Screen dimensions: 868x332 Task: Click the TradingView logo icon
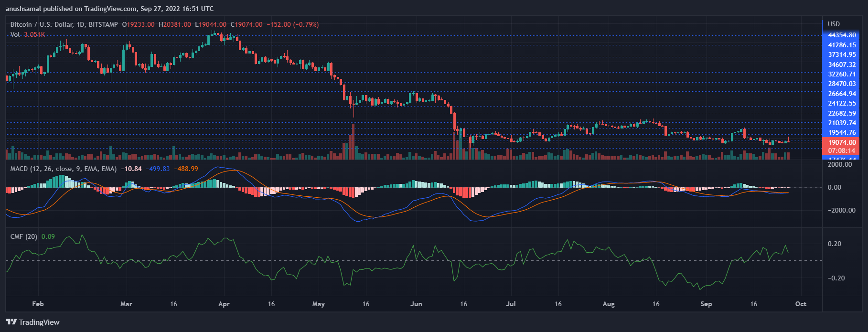(x=11, y=322)
